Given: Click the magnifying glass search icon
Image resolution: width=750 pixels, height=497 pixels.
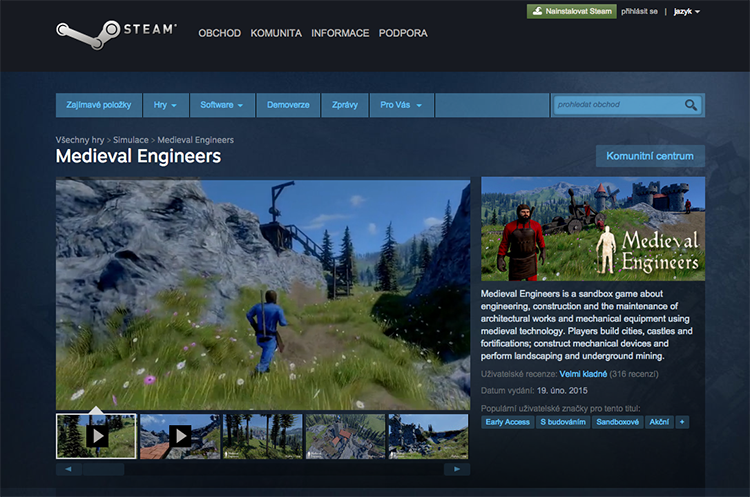Looking at the screenshot, I should (x=691, y=105).
